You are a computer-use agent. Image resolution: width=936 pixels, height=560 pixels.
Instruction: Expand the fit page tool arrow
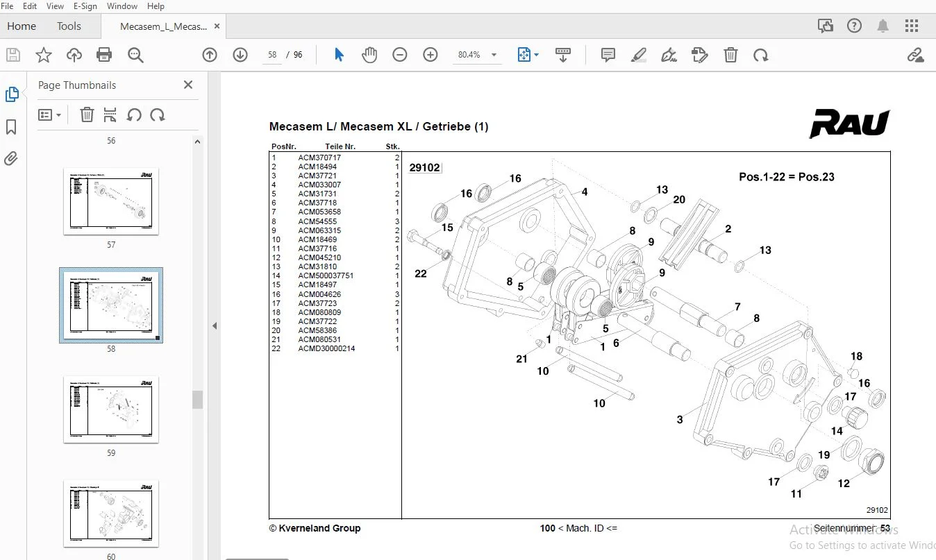pos(536,56)
